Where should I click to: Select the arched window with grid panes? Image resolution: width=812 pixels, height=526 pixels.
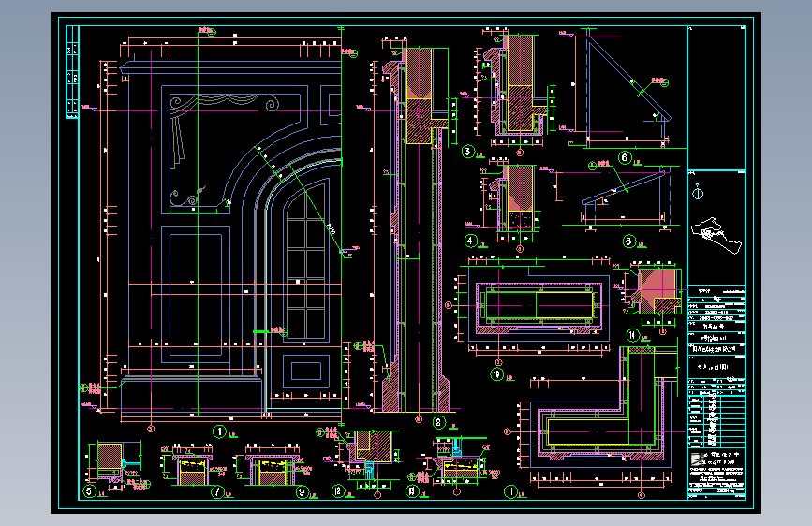coord(306,259)
